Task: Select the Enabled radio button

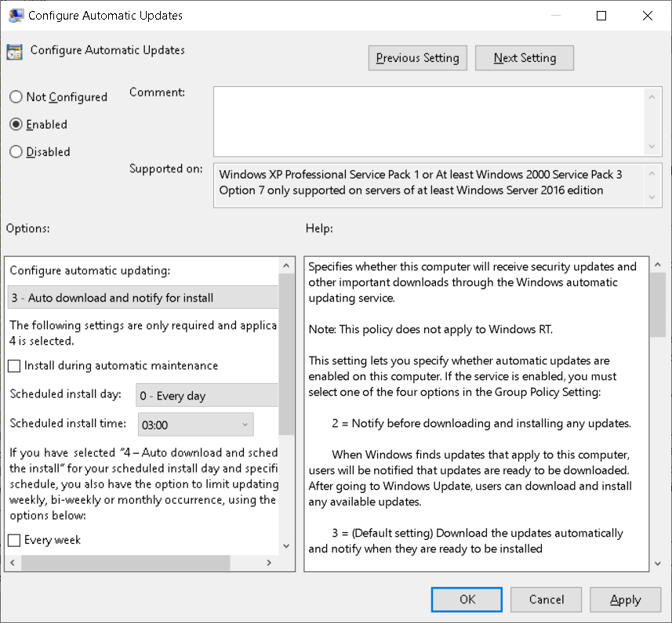Action: coord(15,124)
